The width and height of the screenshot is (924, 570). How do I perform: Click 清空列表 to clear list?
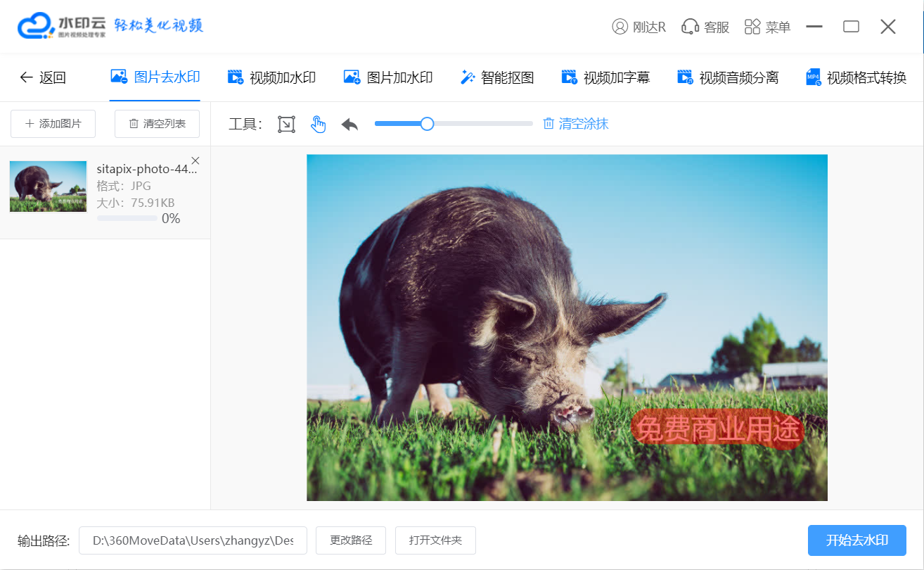[157, 124]
